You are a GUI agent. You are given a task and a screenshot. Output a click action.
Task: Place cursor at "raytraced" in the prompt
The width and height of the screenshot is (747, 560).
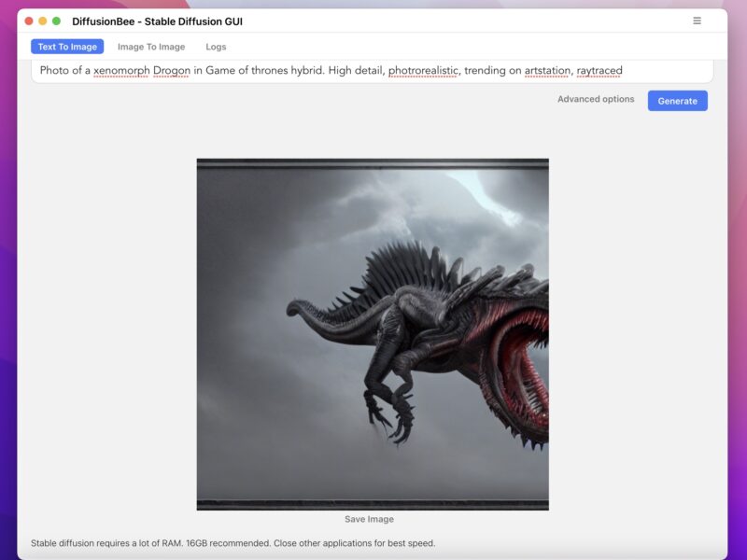[x=599, y=71]
